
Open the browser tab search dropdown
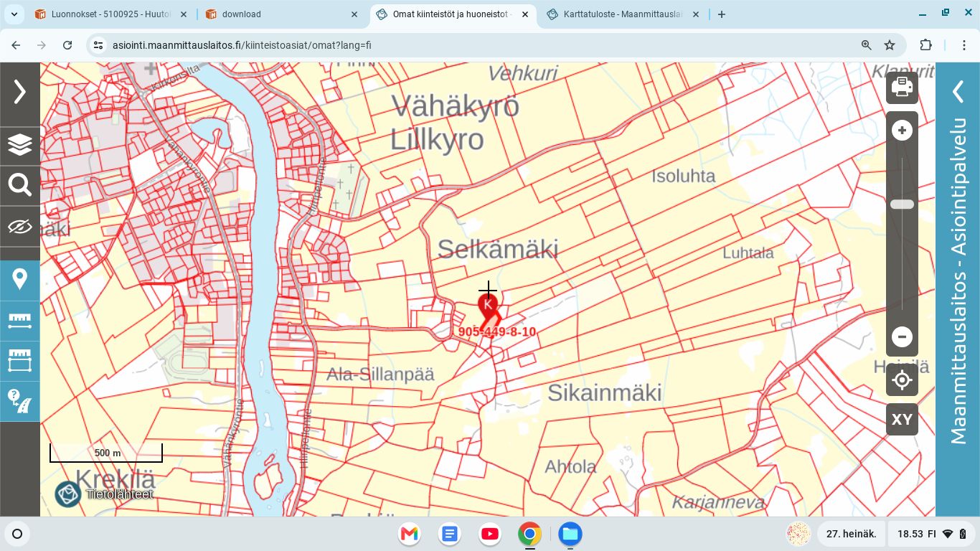[x=14, y=14]
